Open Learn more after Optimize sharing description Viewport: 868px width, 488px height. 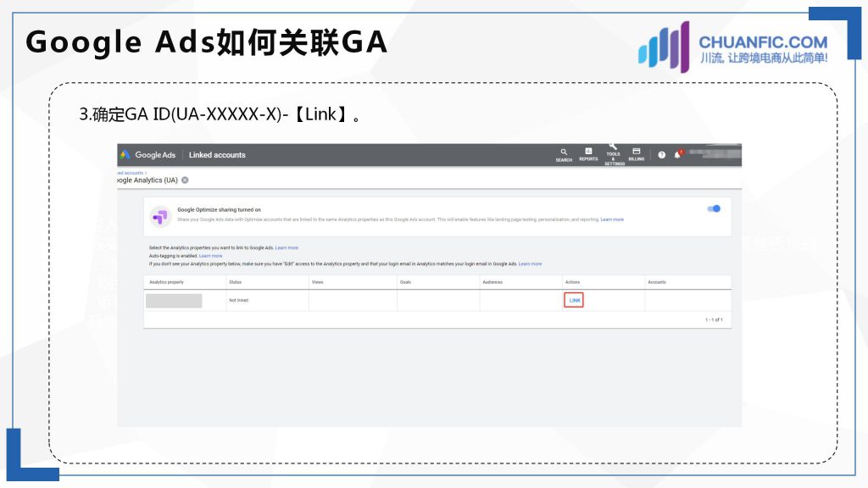(612, 219)
